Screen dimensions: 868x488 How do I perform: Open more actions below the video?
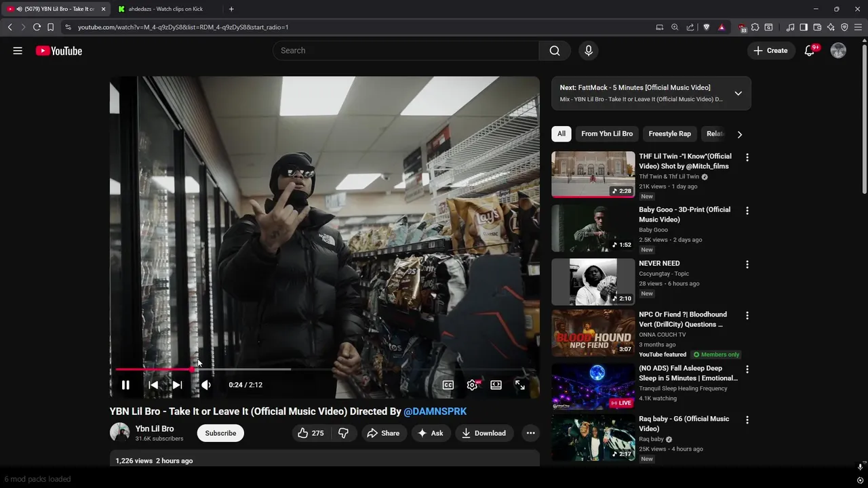click(531, 433)
